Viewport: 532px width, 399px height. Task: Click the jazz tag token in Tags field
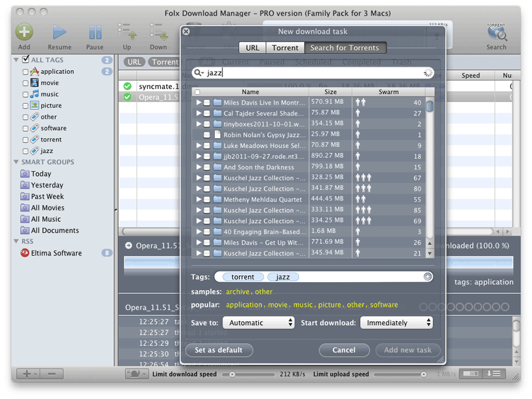point(283,277)
